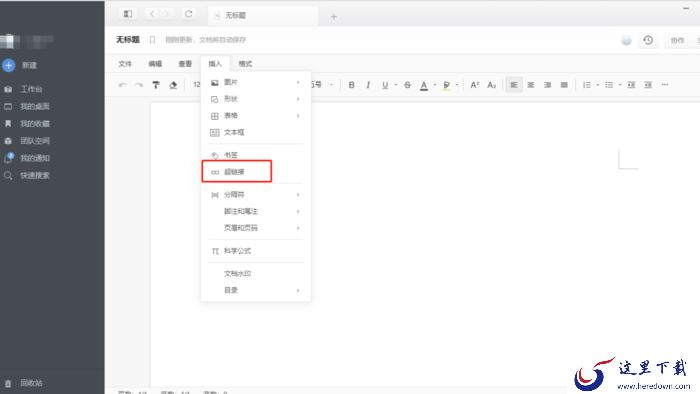Toggle strikethrough formatting
Screen dimensions: 700x394
tap(407, 85)
